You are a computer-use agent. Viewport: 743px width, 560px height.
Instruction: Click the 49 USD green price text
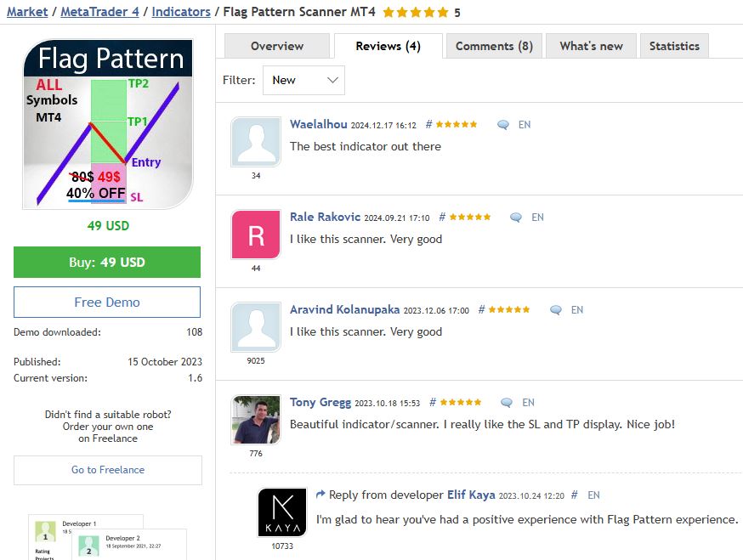click(108, 225)
